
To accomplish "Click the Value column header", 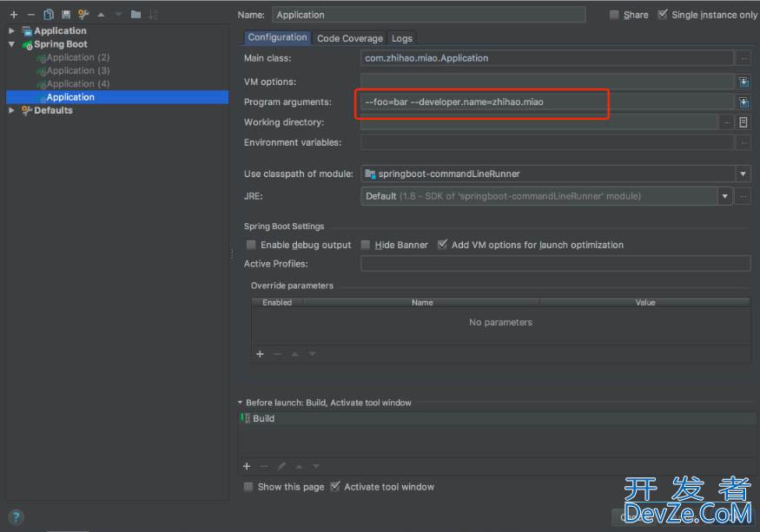I will point(645,302).
